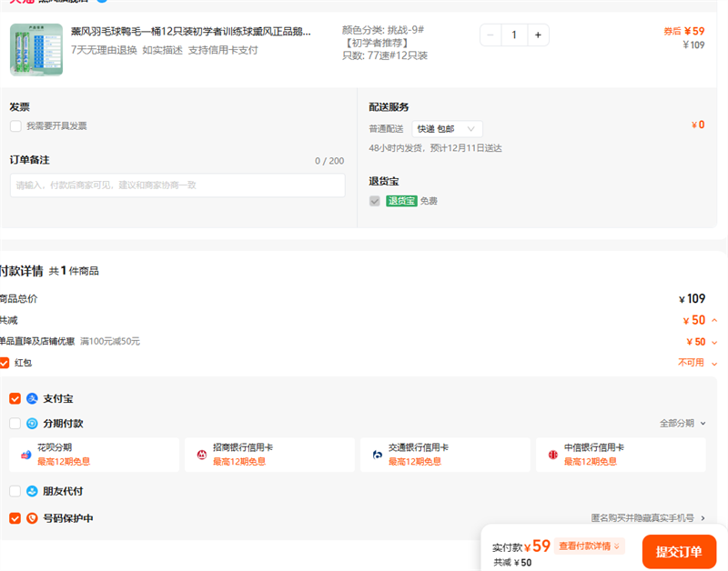This screenshot has height=571, width=728.
Task: Check the invoice request (我需要开具发票) checkbox
Action: [x=15, y=126]
